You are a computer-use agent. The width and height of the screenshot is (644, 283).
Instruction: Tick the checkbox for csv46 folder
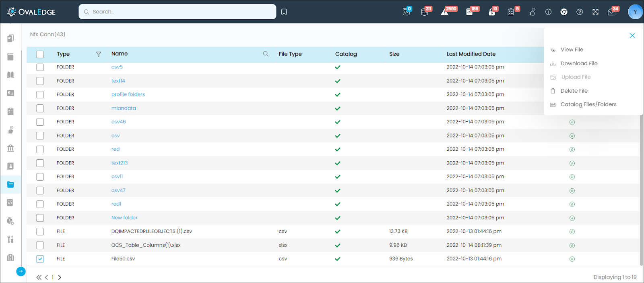click(x=40, y=122)
